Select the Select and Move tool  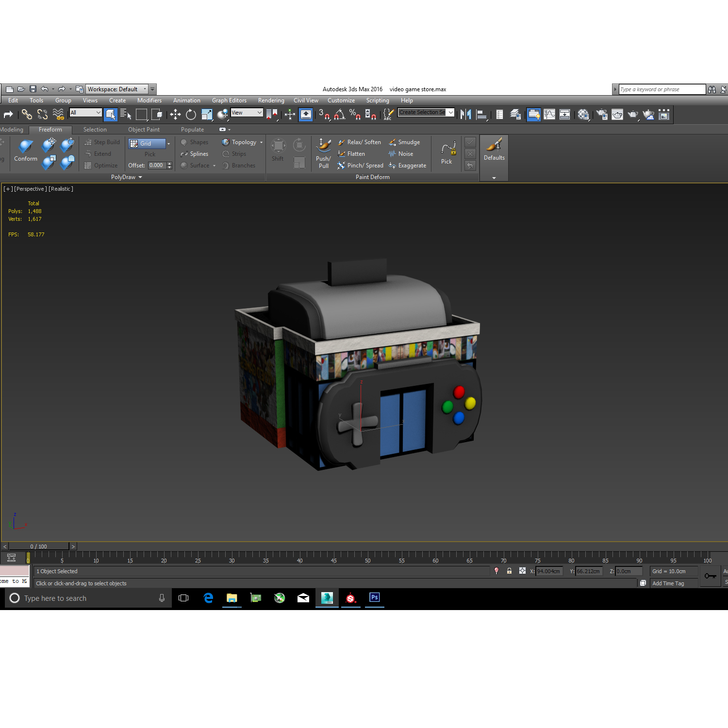click(175, 115)
